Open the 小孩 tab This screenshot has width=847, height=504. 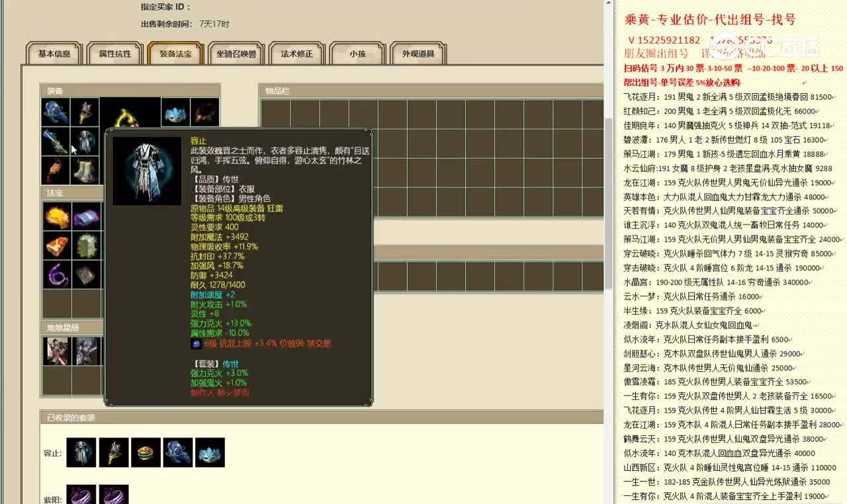(358, 54)
